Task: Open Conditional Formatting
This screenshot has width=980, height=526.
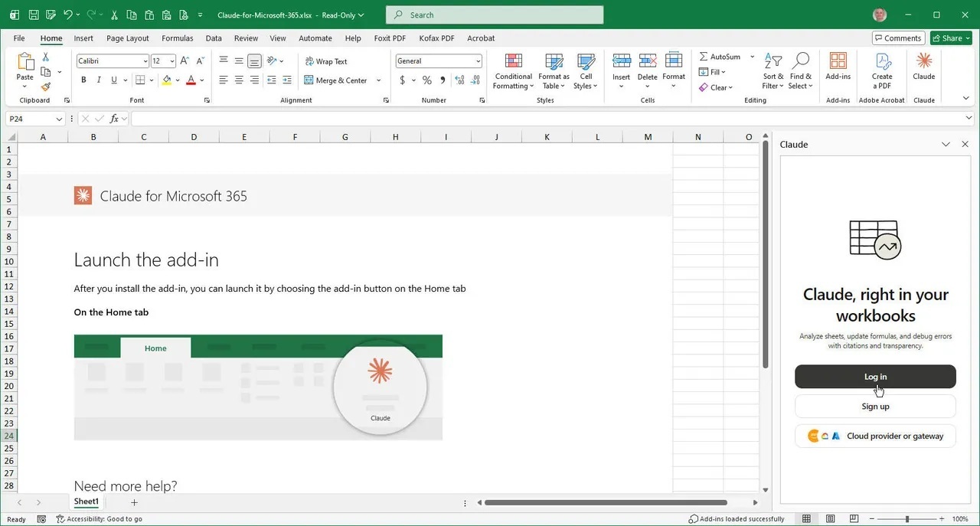Action: point(514,71)
